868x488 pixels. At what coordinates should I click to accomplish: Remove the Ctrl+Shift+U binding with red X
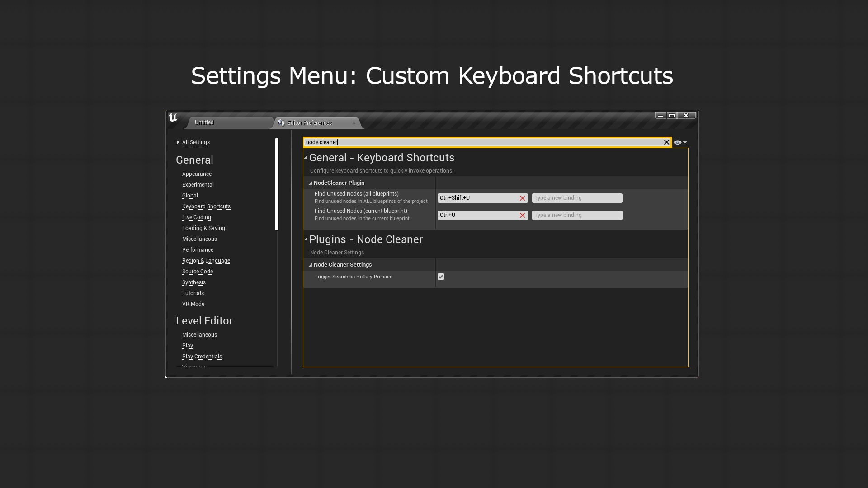(x=522, y=198)
